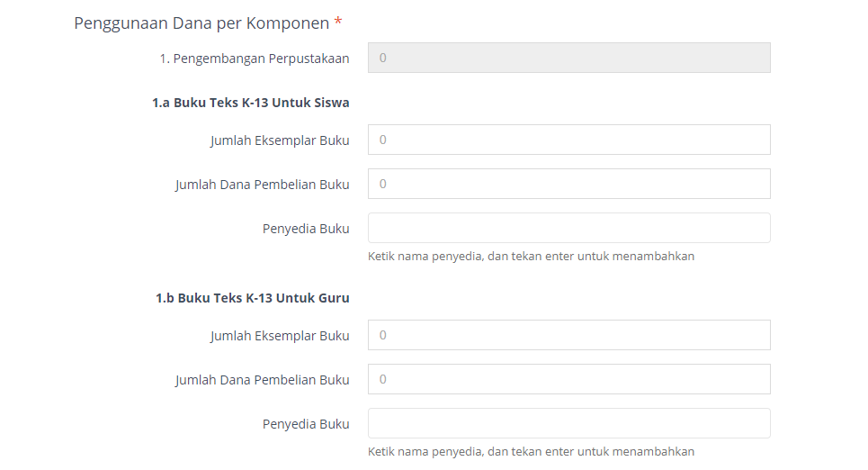Click the 'Ketik nama penyedia' hint under Guru
This screenshot has width=868, height=470.
tap(531, 452)
